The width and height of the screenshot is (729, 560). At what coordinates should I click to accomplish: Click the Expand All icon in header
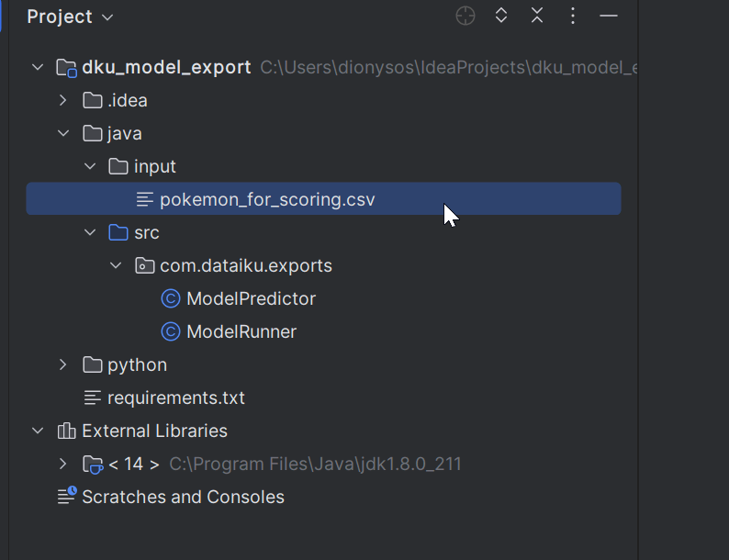[501, 17]
